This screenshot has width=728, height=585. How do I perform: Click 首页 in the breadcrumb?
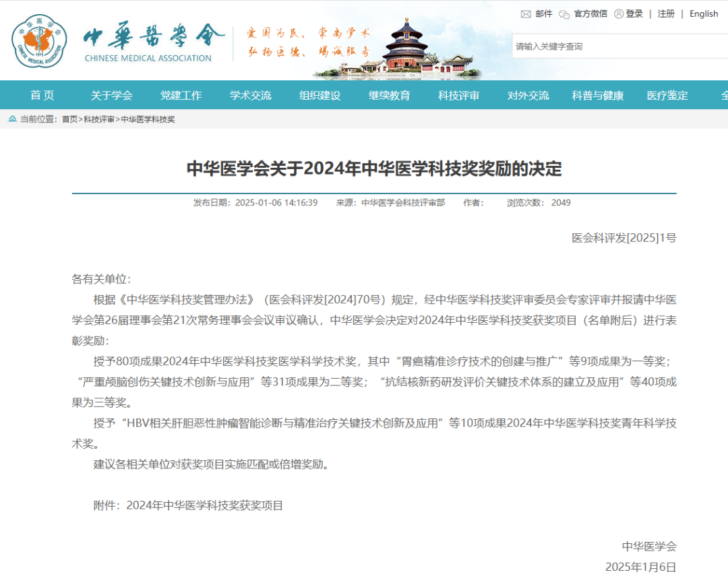coord(69,119)
